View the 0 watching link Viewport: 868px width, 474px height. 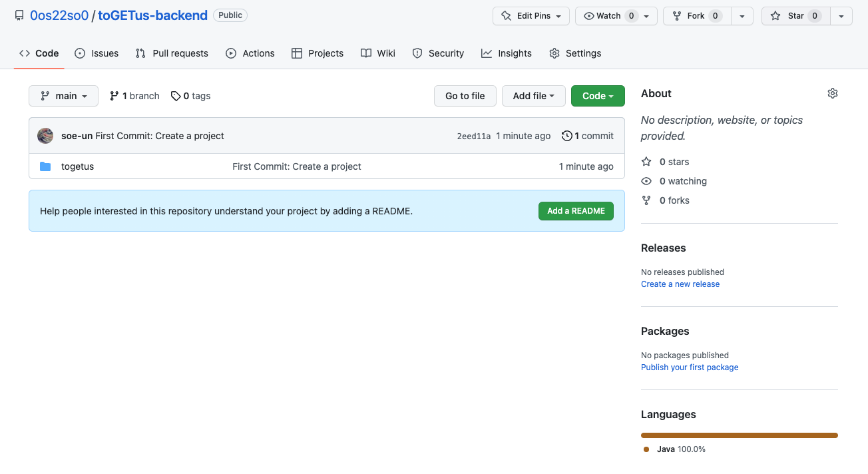point(674,181)
